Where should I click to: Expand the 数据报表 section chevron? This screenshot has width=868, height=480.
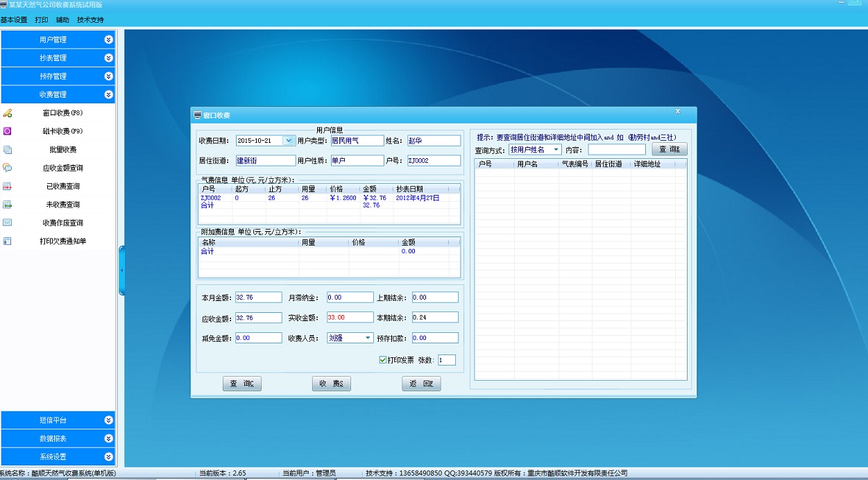(108, 438)
